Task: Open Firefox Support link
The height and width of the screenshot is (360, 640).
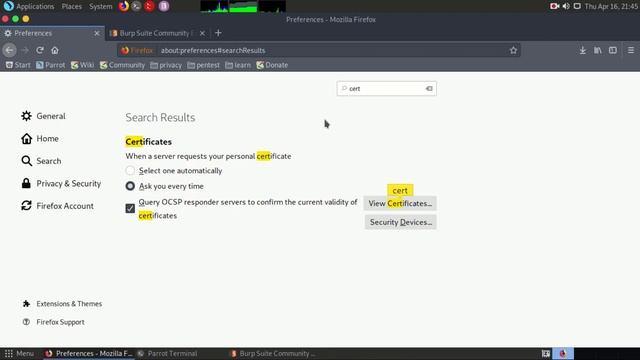Action: tap(53, 322)
